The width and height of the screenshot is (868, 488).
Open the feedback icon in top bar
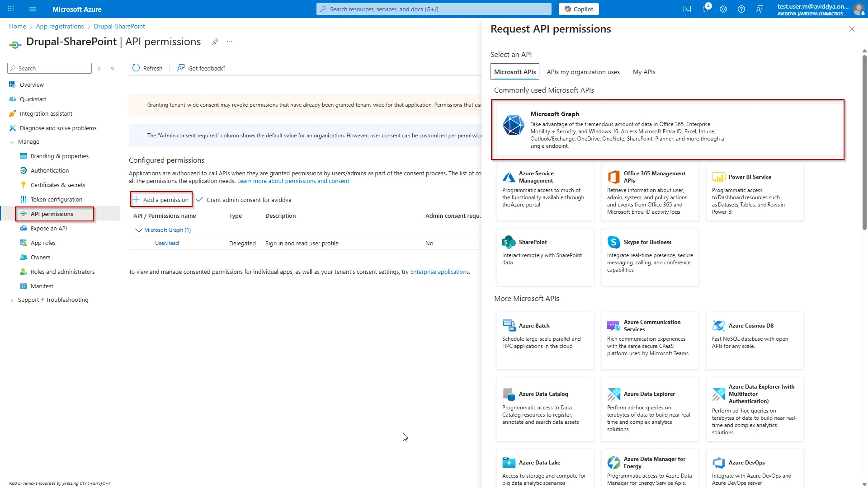(759, 9)
